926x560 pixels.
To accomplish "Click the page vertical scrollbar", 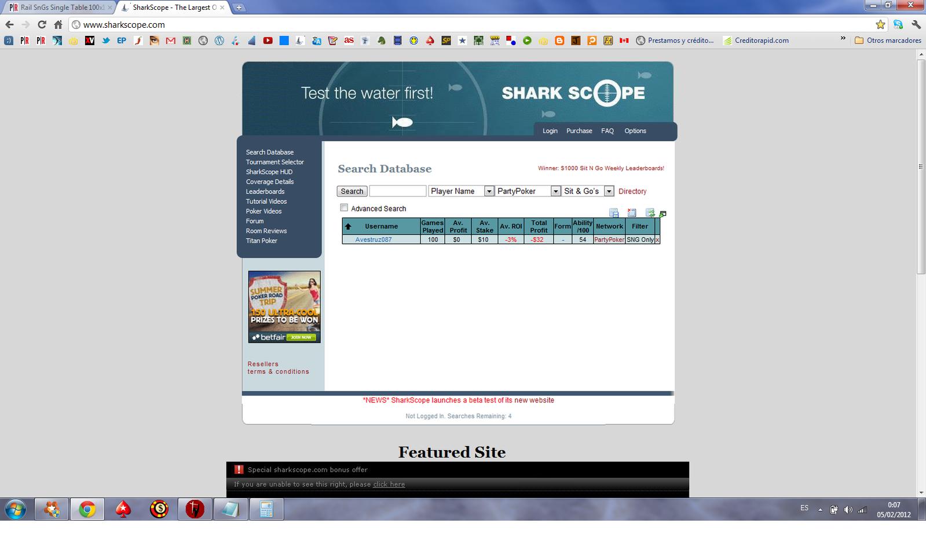I will click(921, 167).
